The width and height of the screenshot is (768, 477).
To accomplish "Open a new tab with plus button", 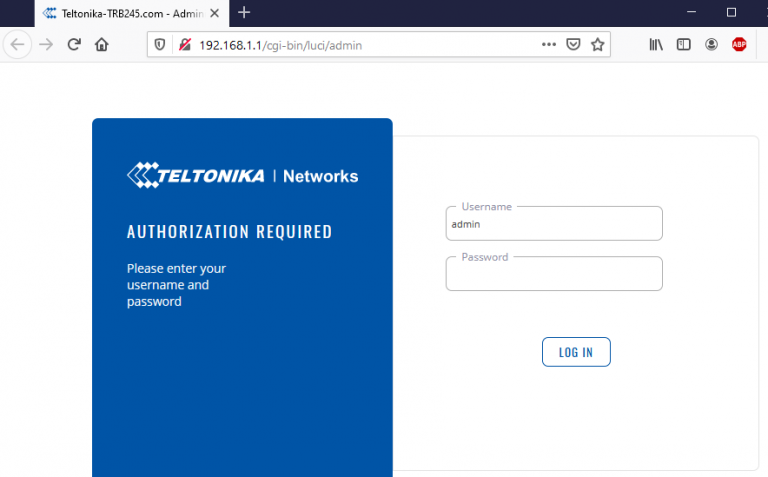I will (244, 13).
